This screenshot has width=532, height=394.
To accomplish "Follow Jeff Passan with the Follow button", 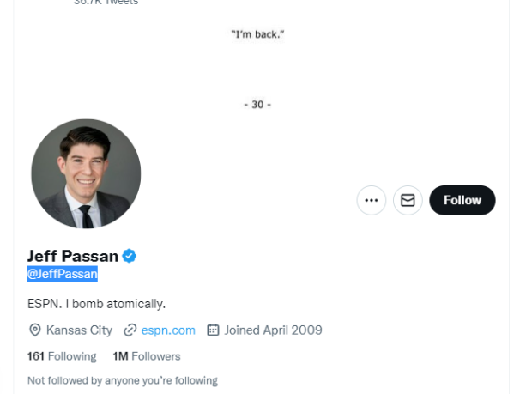I will pyautogui.click(x=462, y=200).
